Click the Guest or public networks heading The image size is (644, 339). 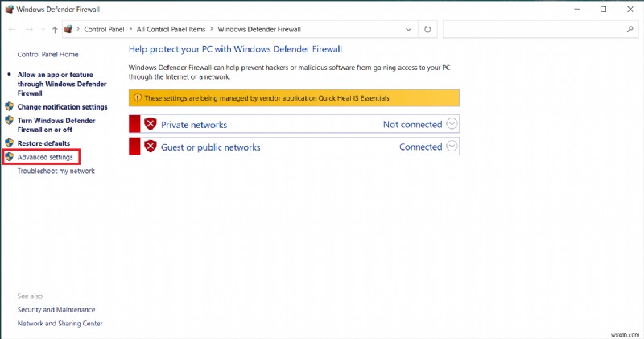click(x=211, y=147)
